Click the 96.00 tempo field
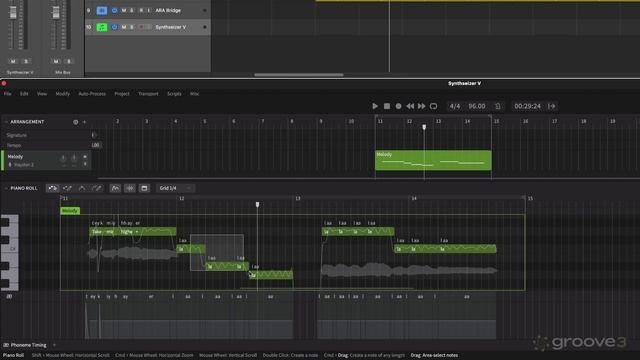640x360 pixels. pos(477,106)
